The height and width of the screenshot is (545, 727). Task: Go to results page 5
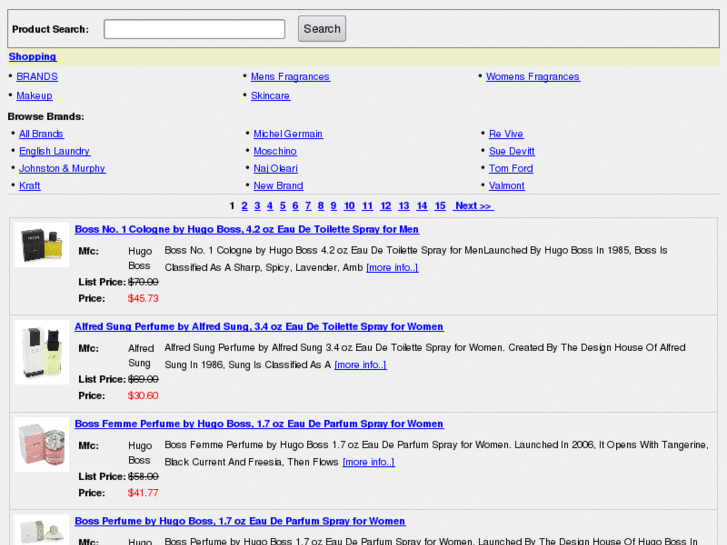tap(283, 206)
